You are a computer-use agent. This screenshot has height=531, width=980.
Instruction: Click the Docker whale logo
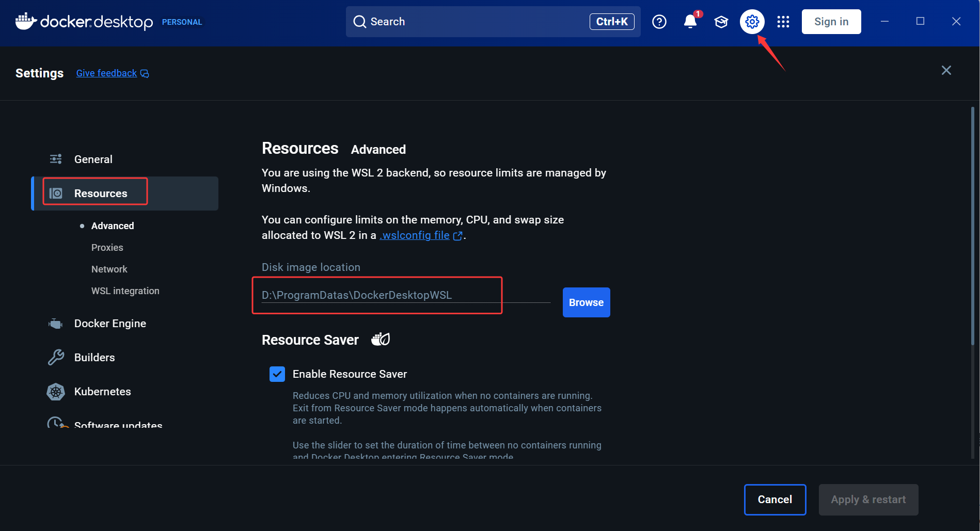26,21
